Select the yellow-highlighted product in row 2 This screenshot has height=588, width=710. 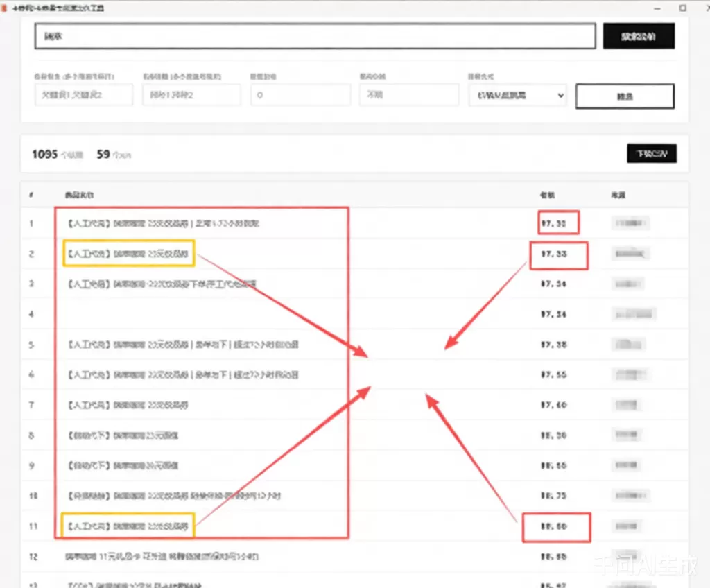pyautogui.click(x=128, y=254)
